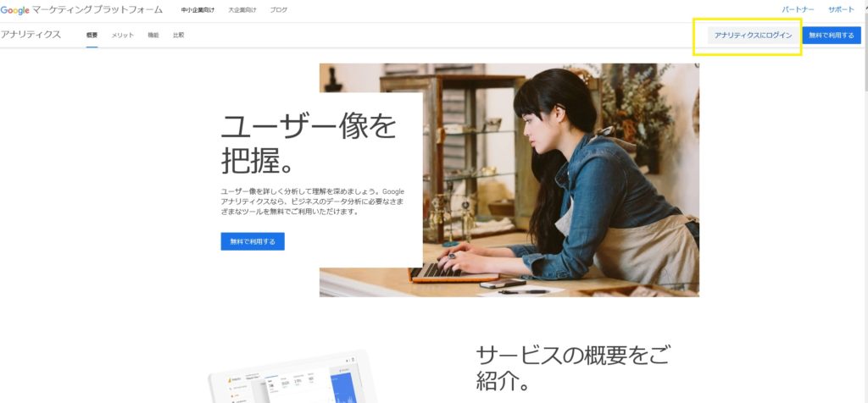Viewport: 868px width, 403px height.
Task: Switch to the 機能 tab
Action: [153, 36]
